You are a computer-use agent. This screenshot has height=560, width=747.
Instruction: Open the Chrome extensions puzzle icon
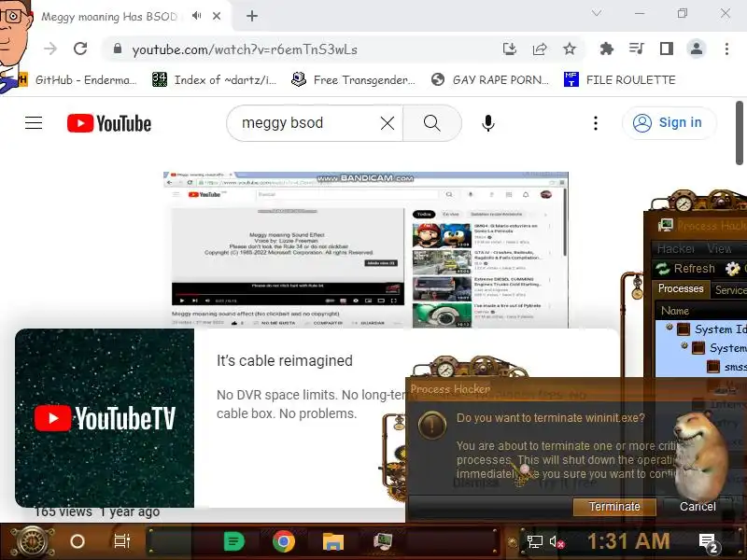606,49
